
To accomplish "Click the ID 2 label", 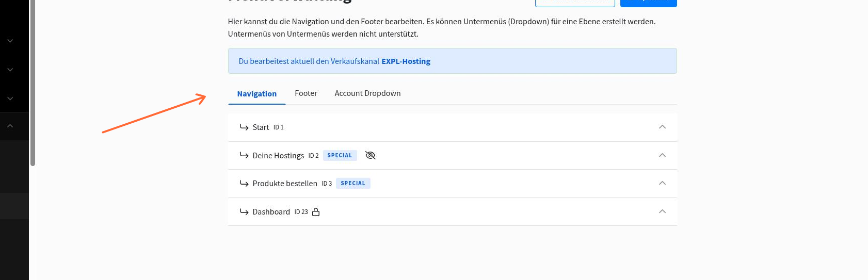I will point(313,156).
